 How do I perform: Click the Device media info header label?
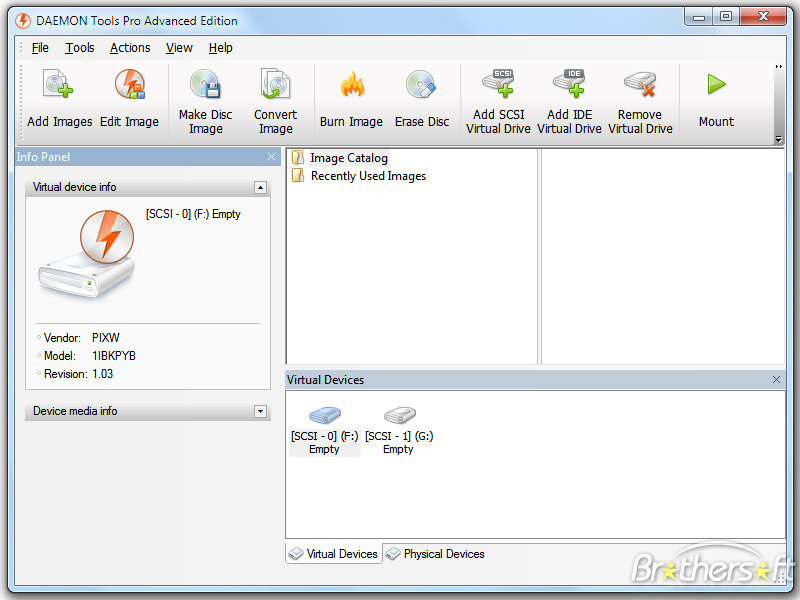tap(75, 411)
